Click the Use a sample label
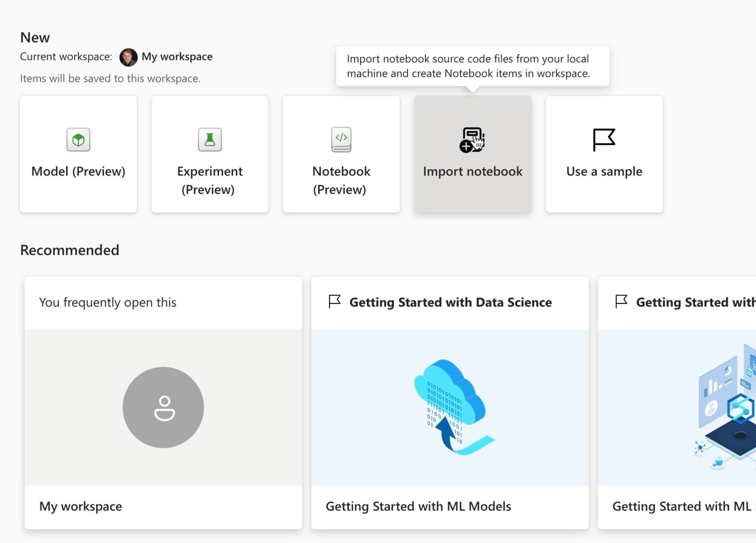 604,171
